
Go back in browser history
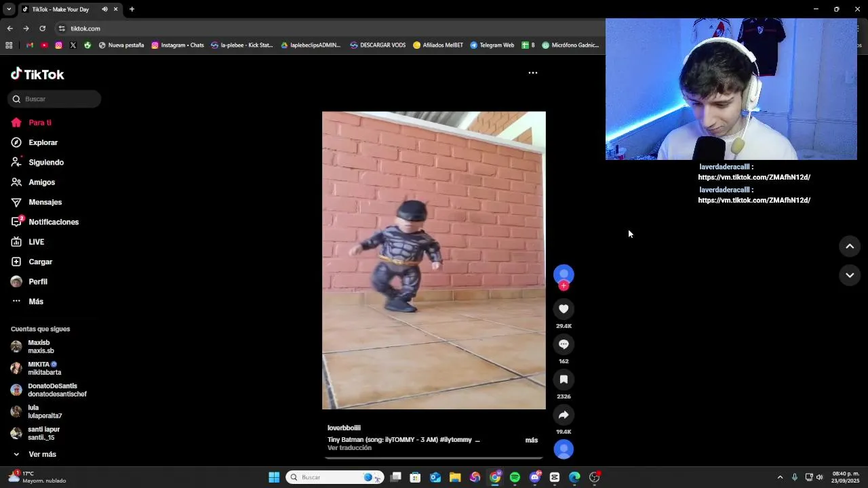pos(9,28)
